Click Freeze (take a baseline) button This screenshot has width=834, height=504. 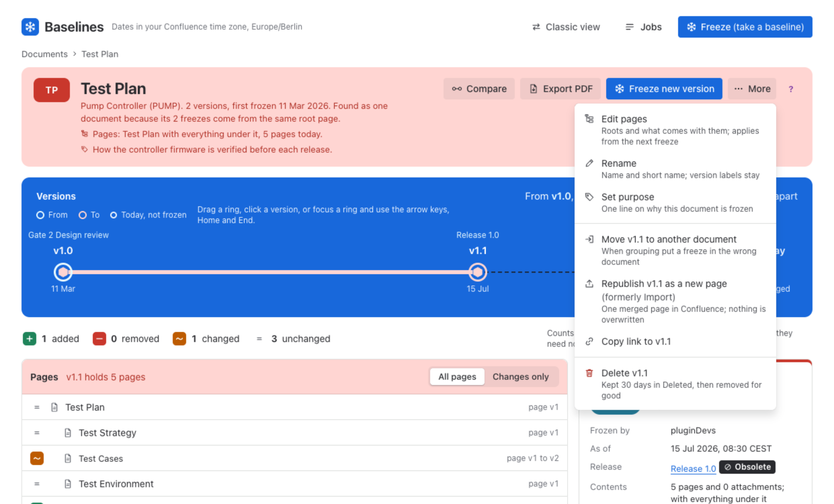tap(745, 27)
